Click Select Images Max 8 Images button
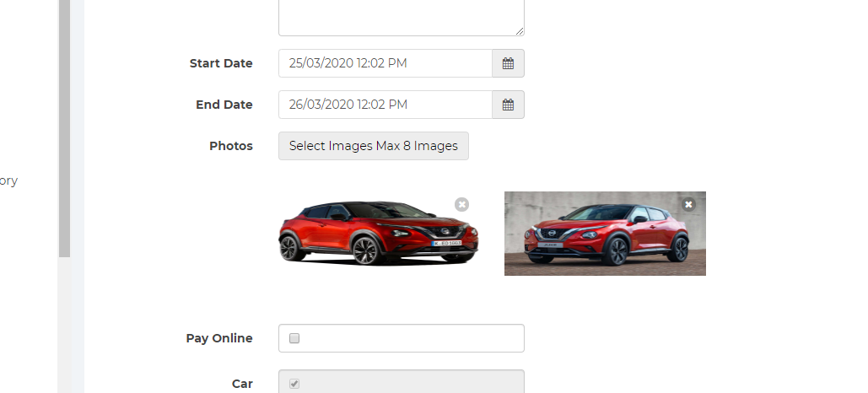The height and width of the screenshot is (393, 868). click(374, 146)
